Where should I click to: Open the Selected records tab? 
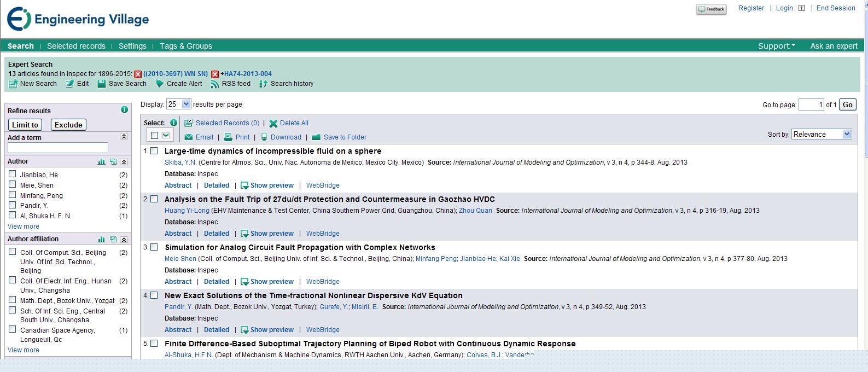(76, 46)
